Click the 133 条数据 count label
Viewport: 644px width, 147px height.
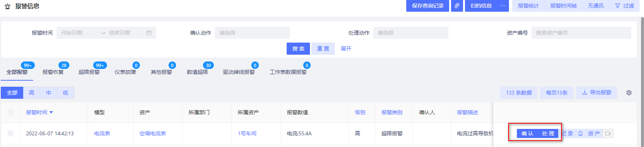click(x=519, y=93)
